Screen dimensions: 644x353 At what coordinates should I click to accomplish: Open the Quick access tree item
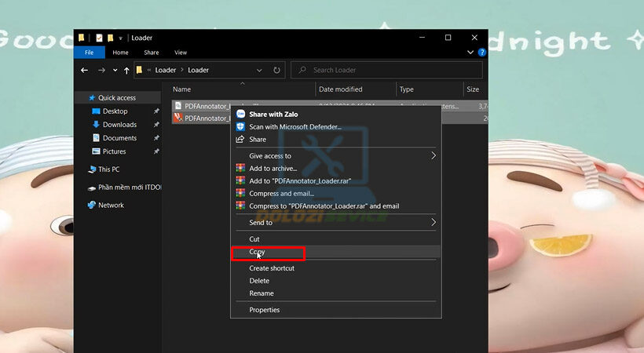pos(116,98)
